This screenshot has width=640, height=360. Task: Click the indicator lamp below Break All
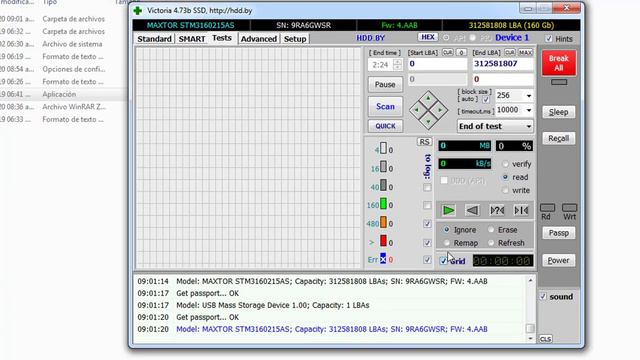[559, 82]
